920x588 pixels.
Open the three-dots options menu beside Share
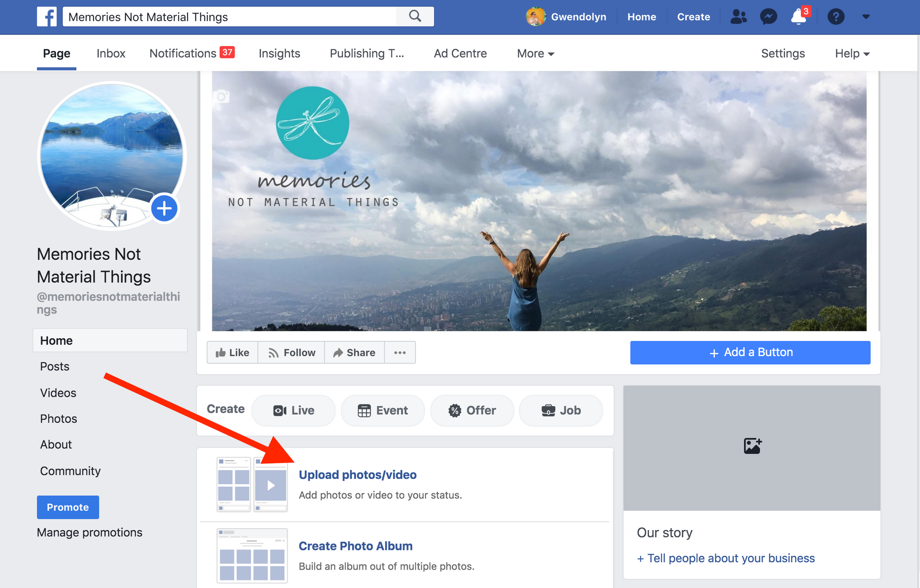[x=400, y=352]
